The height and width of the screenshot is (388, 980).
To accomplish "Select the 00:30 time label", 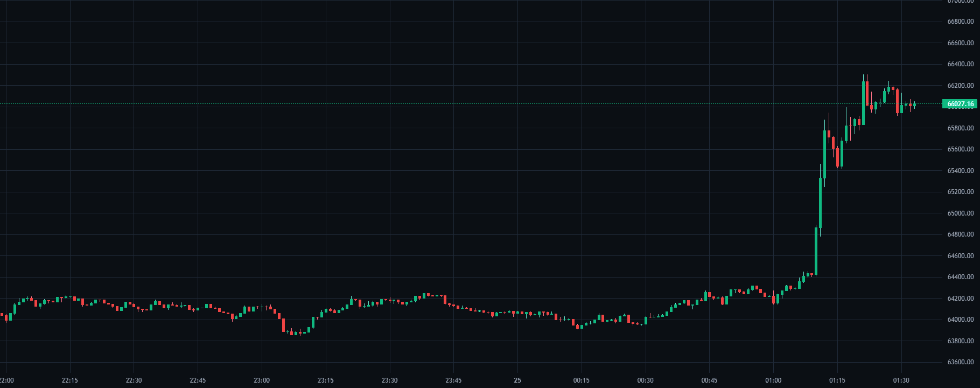I will pos(645,380).
